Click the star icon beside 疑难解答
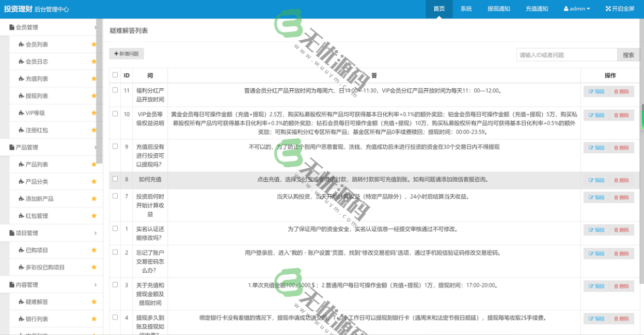Viewport: 644px width, 335px height. 94,301
